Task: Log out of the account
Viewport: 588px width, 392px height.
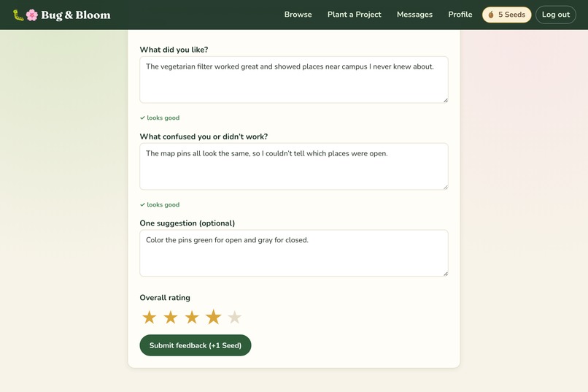Action: tap(556, 15)
